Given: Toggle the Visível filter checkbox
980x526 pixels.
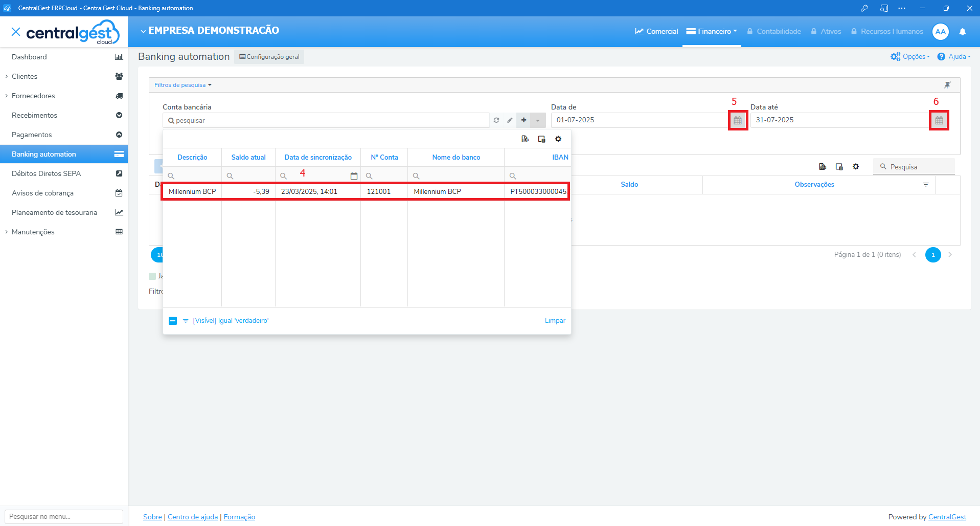Looking at the screenshot, I should point(173,321).
